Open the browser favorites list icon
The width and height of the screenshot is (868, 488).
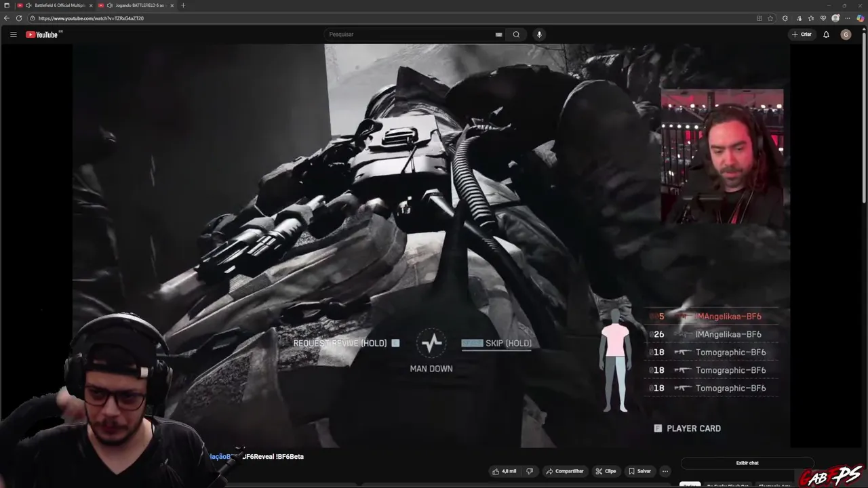coord(811,18)
